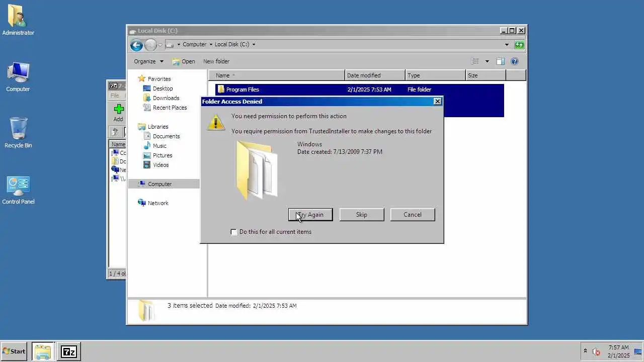Image resolution: width=644 pixels, height=362 pixels.
Task: Click the Windows folder thumbnail in dialog
Action: click(x=257, y=170)
